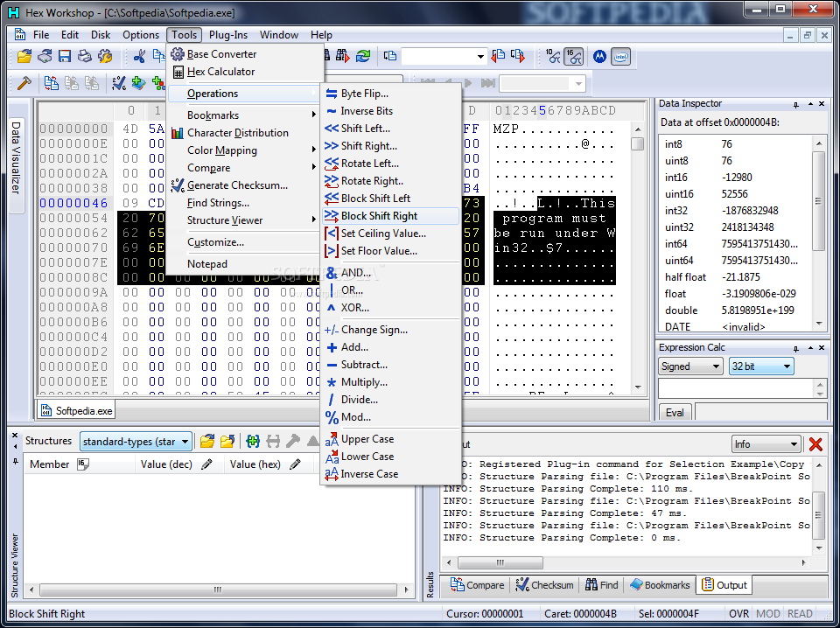Click hex editor vertical scrollbar thumb
Screen dimensions: 840x628
click(x=637, y=144)
